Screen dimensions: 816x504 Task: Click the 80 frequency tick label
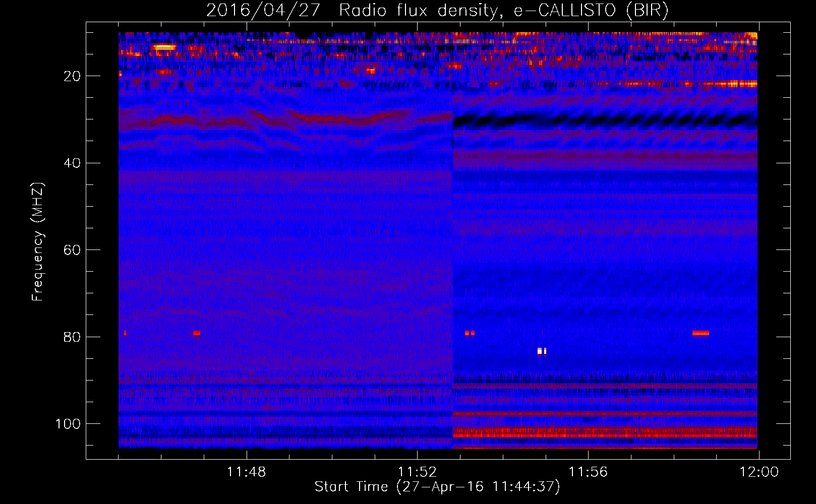[72, 337]
